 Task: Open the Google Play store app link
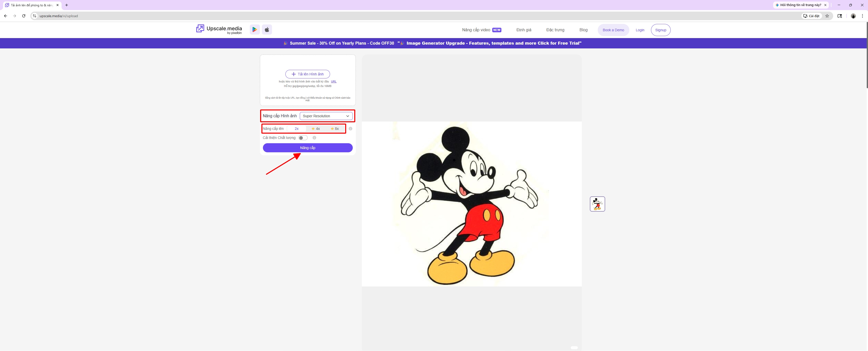(x=255, y=30)
